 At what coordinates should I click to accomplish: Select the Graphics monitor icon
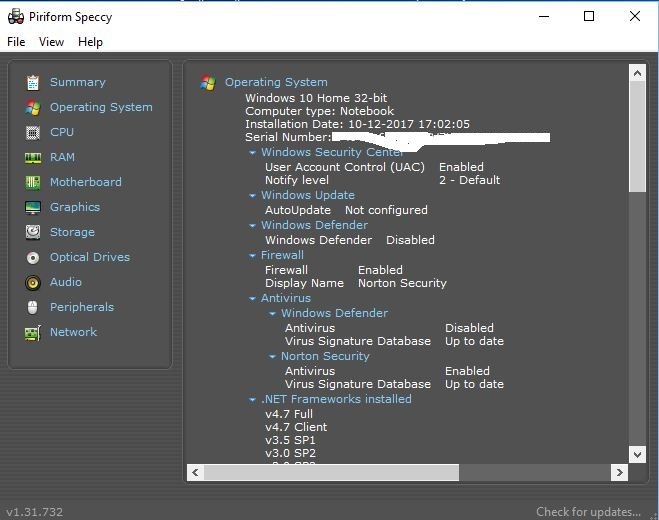[x=33, y=207]
